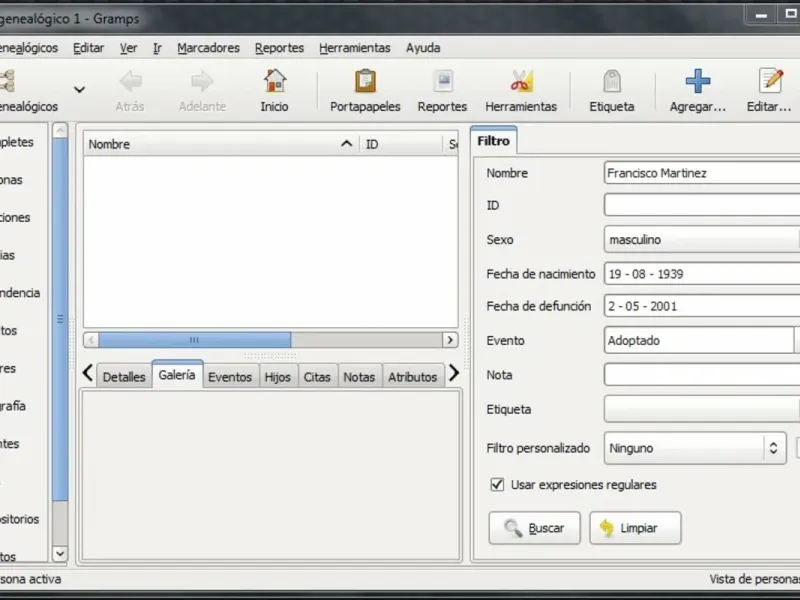Open dropdown arrow next to tree icon
Viewport: 800px width, 600px height.
click(79, 90)
